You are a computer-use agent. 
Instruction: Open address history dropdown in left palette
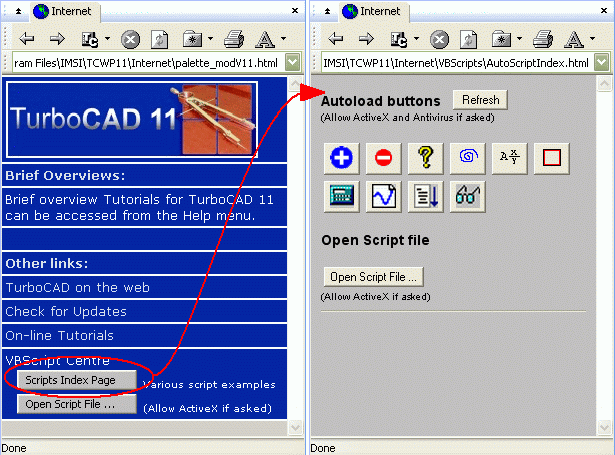pos(293,63)
